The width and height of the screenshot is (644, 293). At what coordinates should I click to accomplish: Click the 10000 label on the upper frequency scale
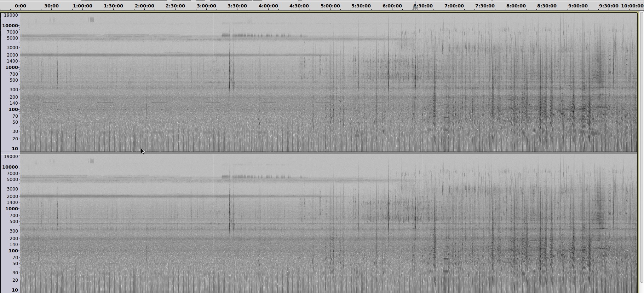click(x=10, y=26)
